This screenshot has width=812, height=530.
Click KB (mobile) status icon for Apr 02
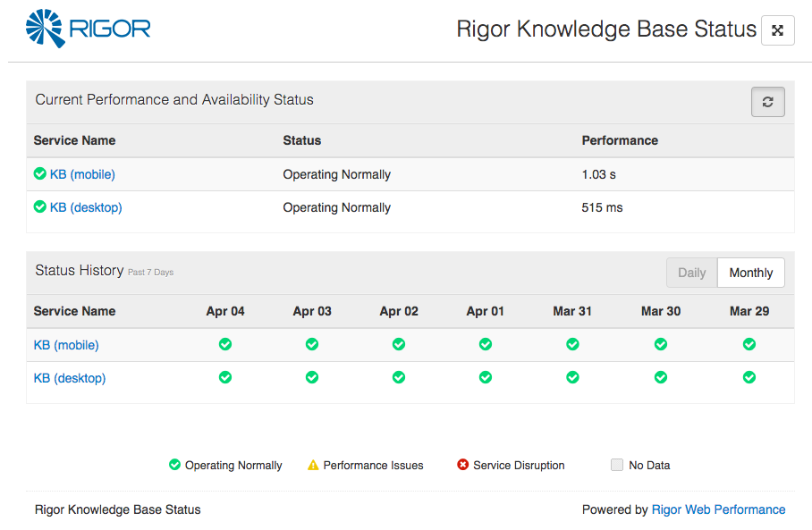[x=399, y=344]
